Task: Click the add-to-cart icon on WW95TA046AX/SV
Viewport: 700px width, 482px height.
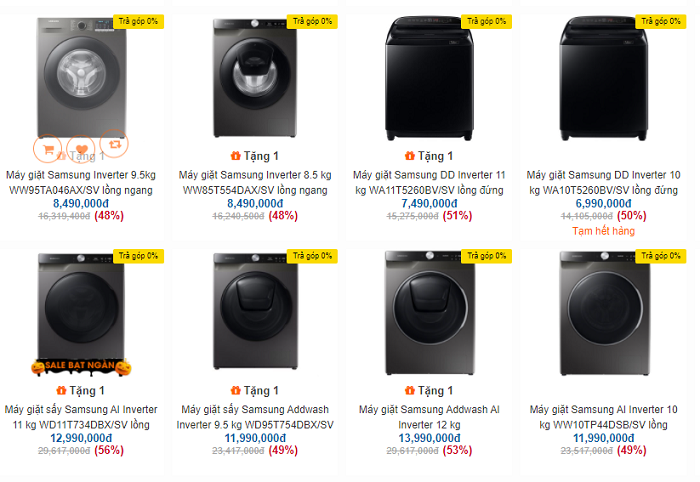Action: point(46,148)
